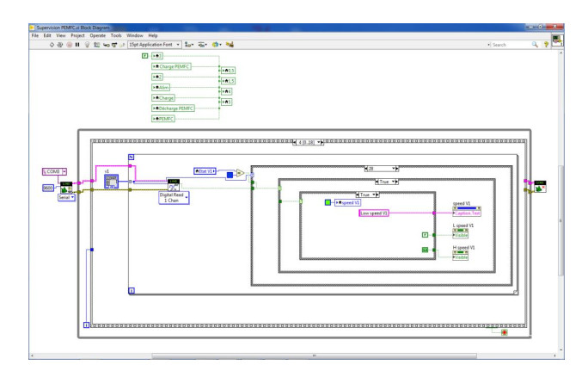588x377 pixels.
Task: Click the Run arrow in toolbar
Action: click(x=53, y=43)
